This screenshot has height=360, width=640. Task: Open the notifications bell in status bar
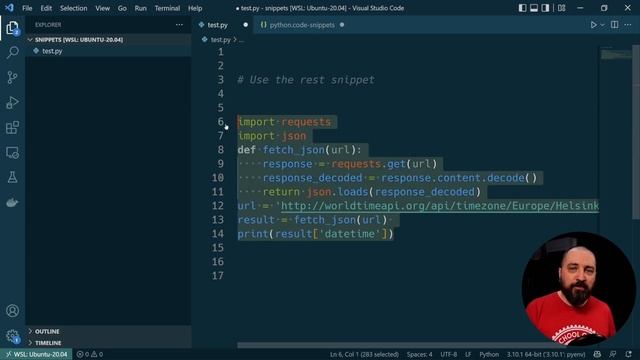click(629, 354)
